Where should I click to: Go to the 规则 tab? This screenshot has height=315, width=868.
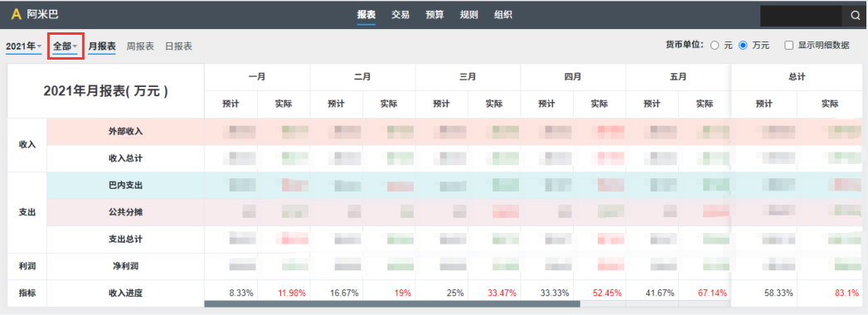pyautogui.click(x=469, y=15)
